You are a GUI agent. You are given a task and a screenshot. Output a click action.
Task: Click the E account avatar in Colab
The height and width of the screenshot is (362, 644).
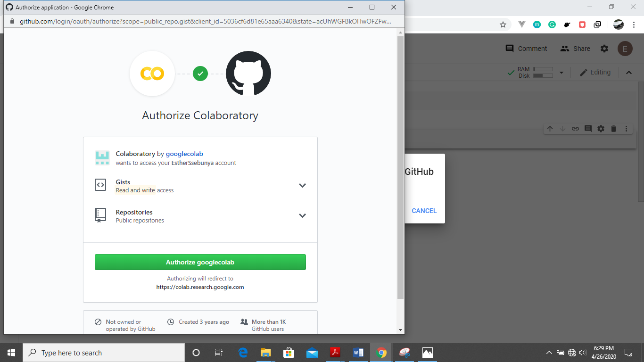tap(625, 49)
